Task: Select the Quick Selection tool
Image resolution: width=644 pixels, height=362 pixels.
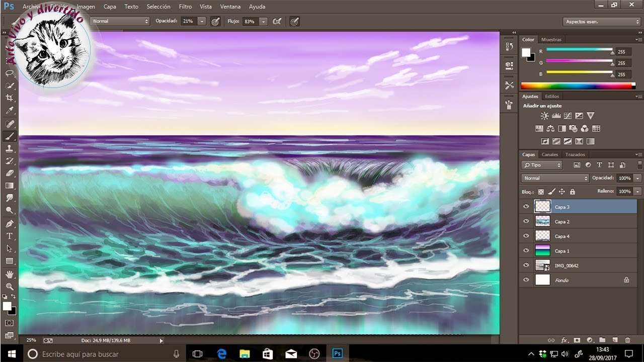Action: click(9, 85)
